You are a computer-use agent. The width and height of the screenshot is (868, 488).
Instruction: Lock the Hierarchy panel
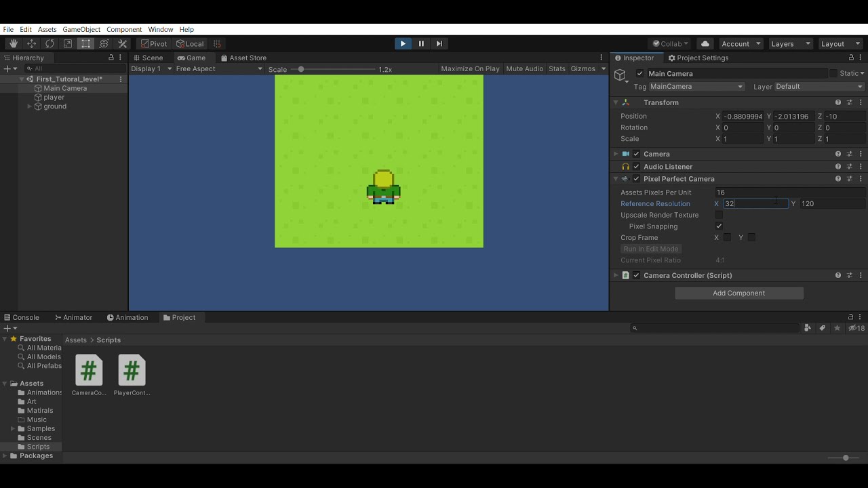[111, 58]
